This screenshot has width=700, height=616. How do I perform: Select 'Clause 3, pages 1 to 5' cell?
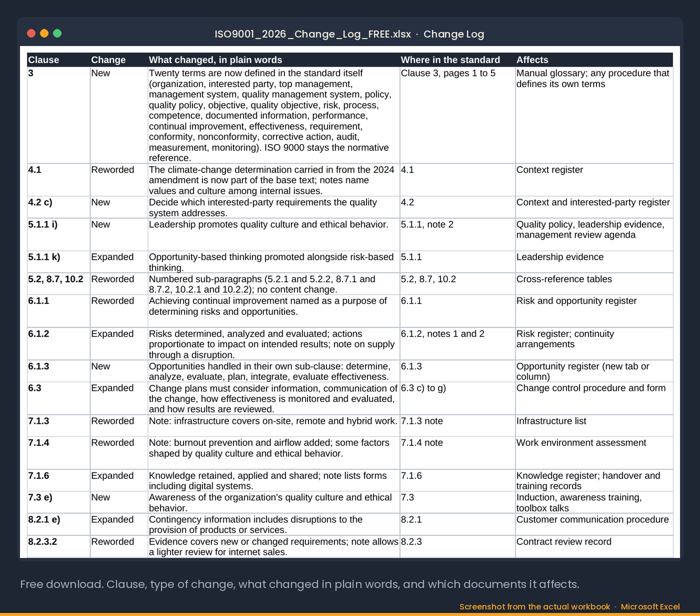click(457, 115)
